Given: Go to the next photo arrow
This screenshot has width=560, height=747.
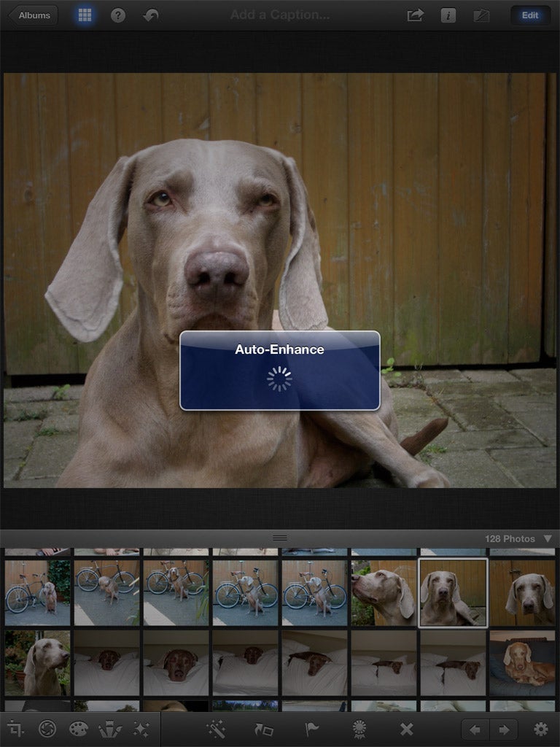Looking at the screenshot, I should 503,728.
